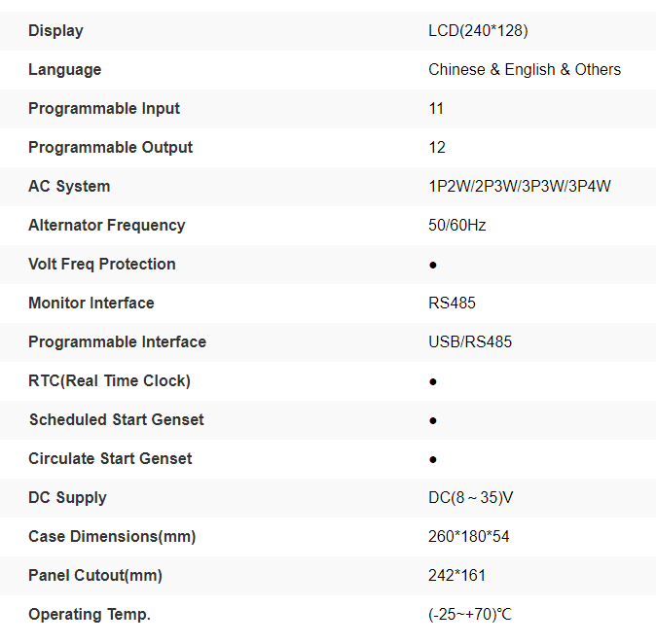Image resolution: width=656 pixels, height=644 pixels.
Task: Select the Chinese & English & Others text
Action: coord(524,70)
